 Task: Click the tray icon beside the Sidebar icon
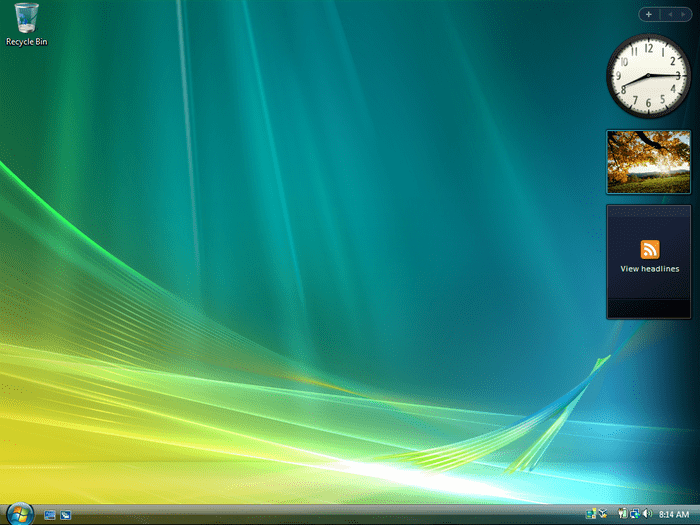(x=603, y=514)
